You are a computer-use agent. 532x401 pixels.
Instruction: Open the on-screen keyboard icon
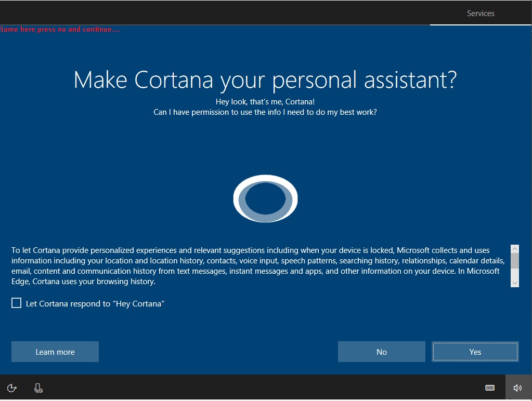(489, 388)
